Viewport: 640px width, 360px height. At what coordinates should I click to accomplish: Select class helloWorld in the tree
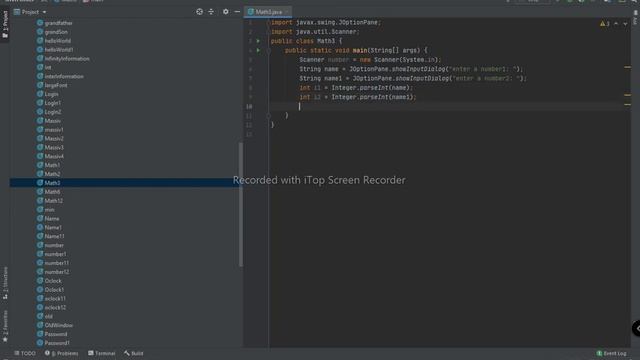click(54, 41)
